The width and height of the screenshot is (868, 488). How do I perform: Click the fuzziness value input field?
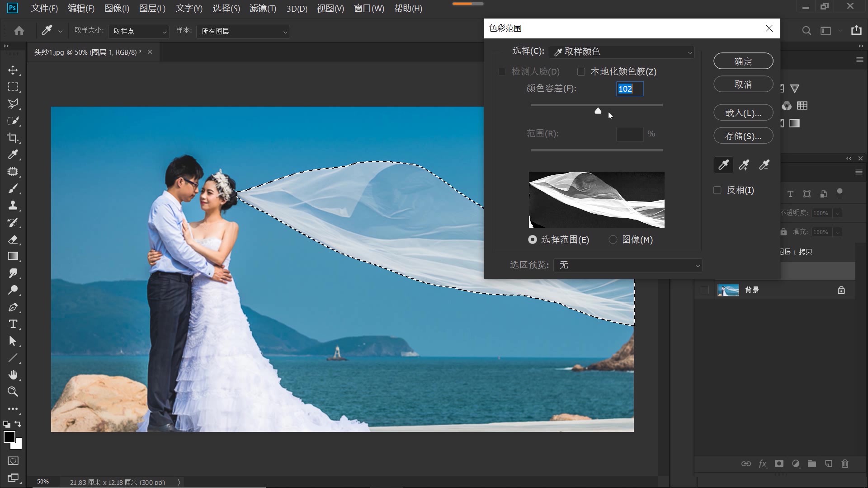click(x=630, y=89)
